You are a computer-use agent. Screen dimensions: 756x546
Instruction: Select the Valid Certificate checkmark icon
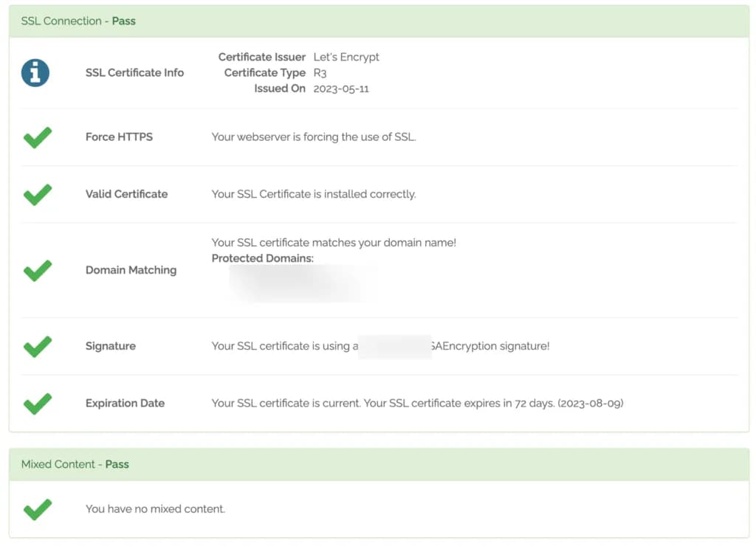[x=37, y=194]
